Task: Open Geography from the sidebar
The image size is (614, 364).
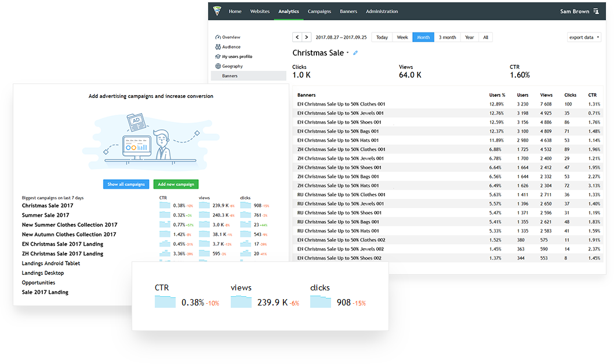Action: pos(232,66)
